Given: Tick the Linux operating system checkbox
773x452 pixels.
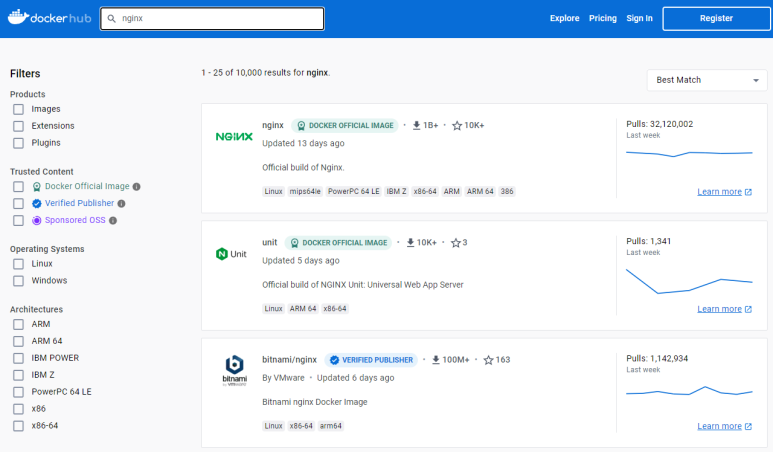Looking at the screenshot, I should (18, 264).
